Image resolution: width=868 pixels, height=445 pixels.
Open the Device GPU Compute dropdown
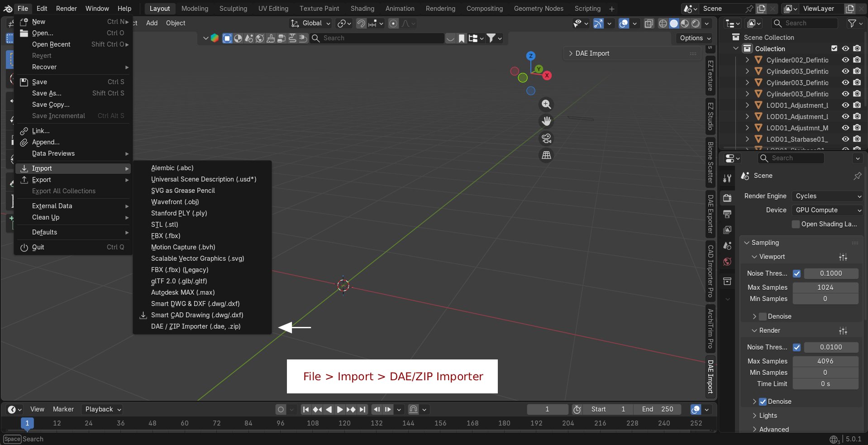(x=827, y=210)
